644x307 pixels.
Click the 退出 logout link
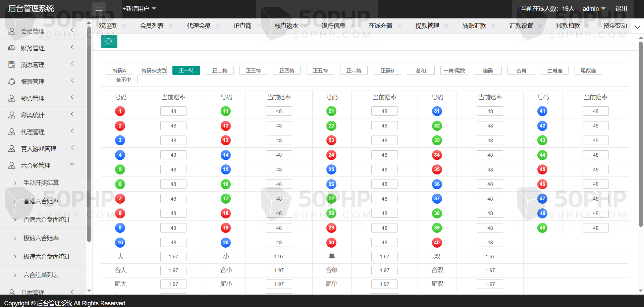tap(621, 9)
